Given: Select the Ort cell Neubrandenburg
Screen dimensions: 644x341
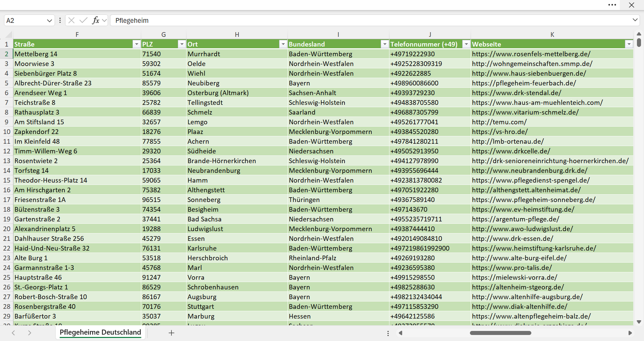Looking at the screenshot, I should [x=237, y=170].
